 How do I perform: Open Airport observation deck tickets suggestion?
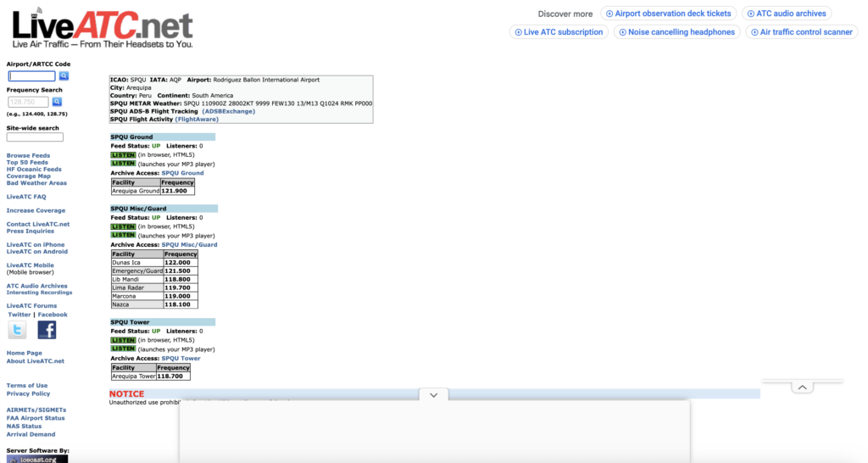point(667,14)
